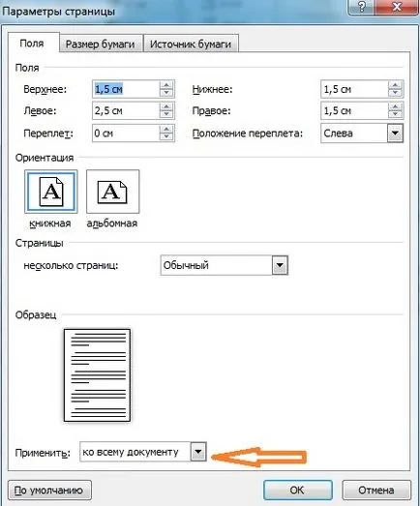Click the Отмена button
The image size is (420, 506).
coord(376,490)
